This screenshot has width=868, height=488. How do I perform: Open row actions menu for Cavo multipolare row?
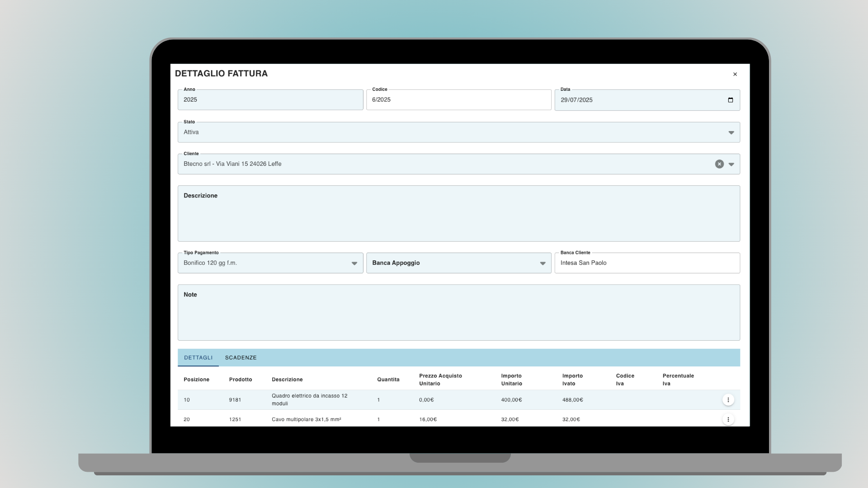pos(728,419)
